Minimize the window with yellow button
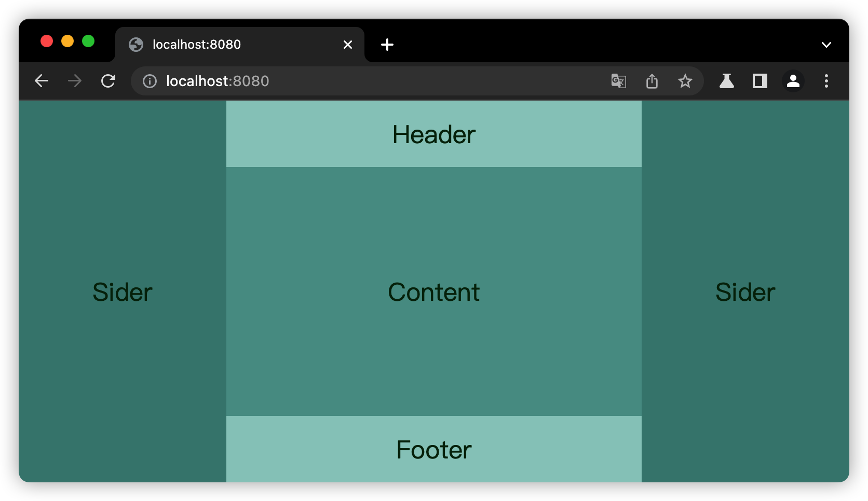This screenshot has height=501, width=868. (67, 41)
